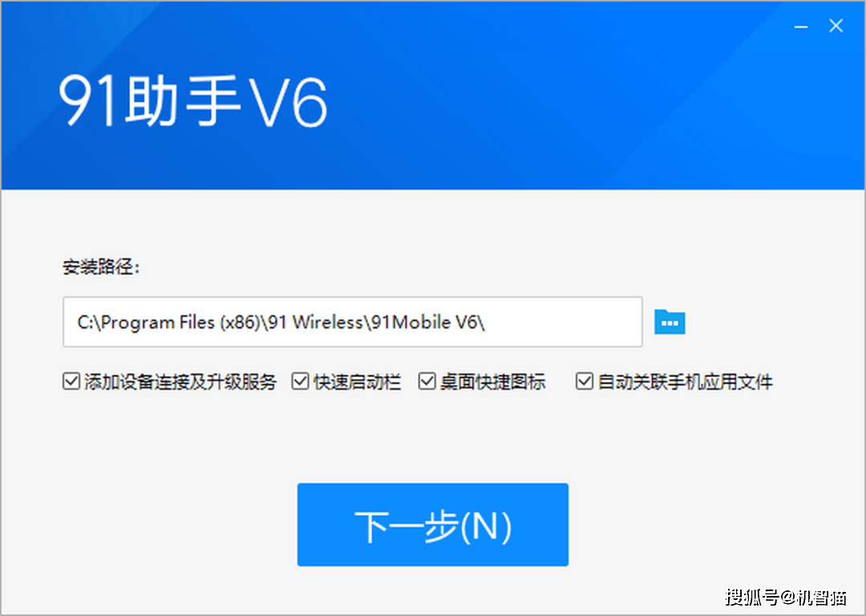Click the 搜狐号@机智猫 watermark text

click(785, 597)
